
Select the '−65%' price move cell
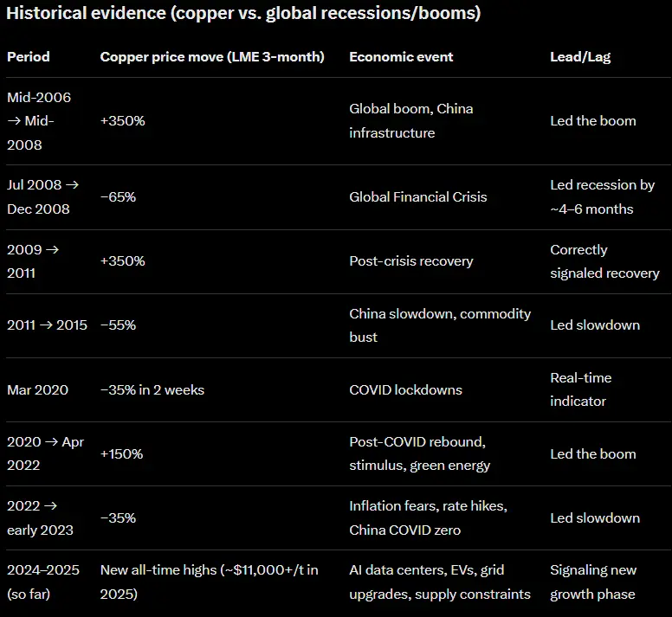tap(118, 197)
